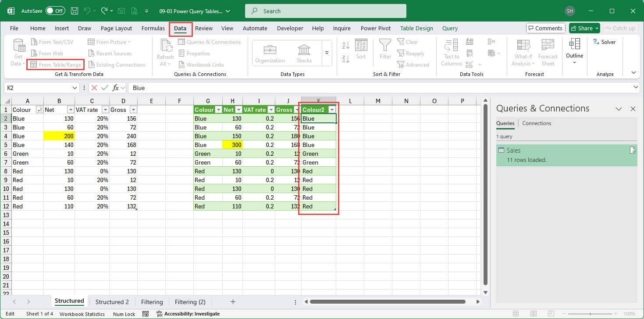Switch to the Home ribbon tab
Image resolution: width=644 pixels, height=319 pixels.
37,28
